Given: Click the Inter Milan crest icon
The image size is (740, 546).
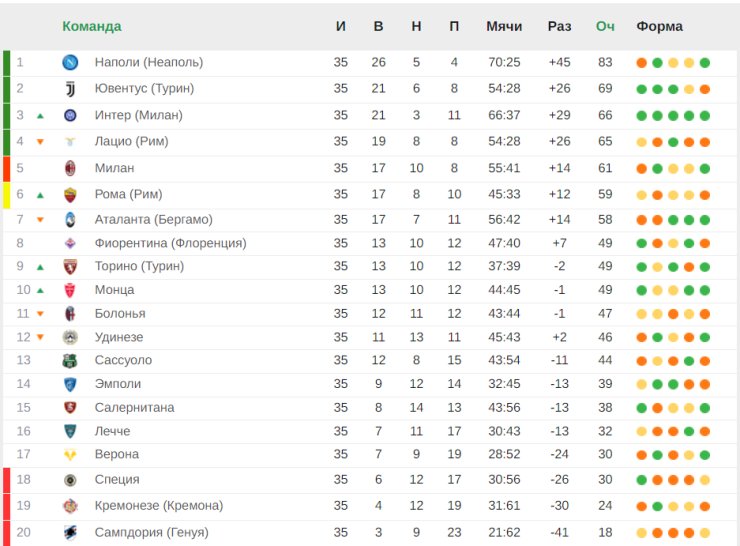Looking at the screenshot, I should pos(70,116).
